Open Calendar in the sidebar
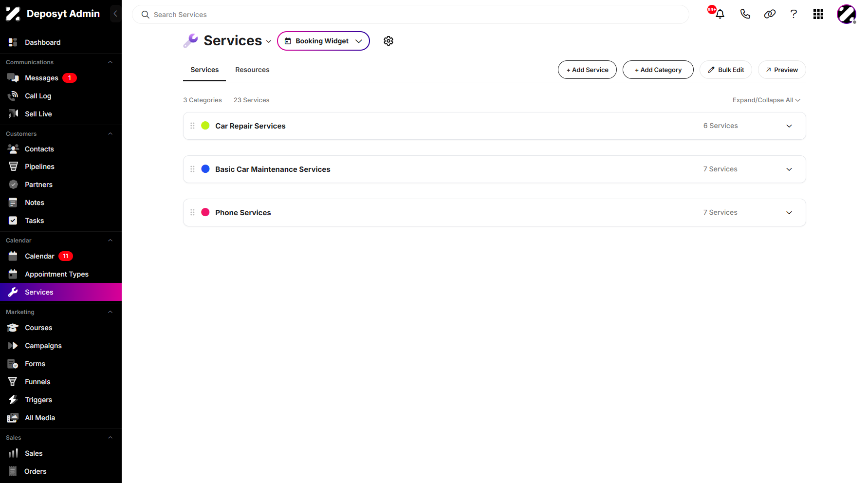Image resolution: width=868 pixels, height=483 pixels. tap(61, 256)
